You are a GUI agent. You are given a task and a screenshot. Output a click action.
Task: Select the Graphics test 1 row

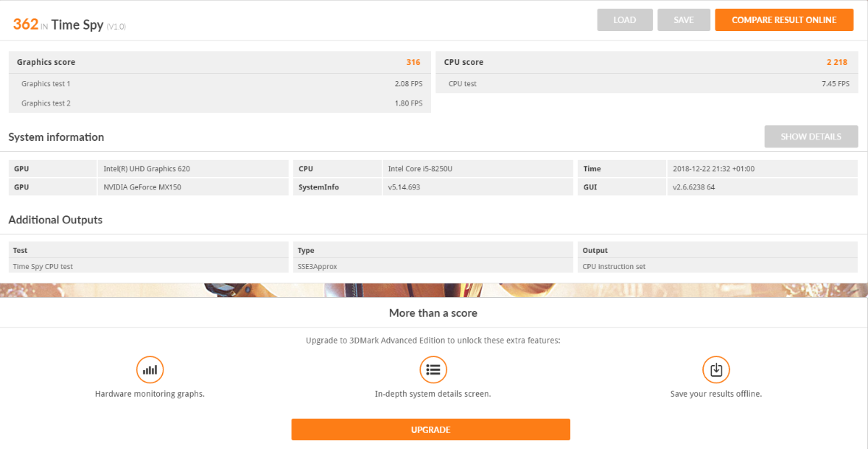coord(219,84)
